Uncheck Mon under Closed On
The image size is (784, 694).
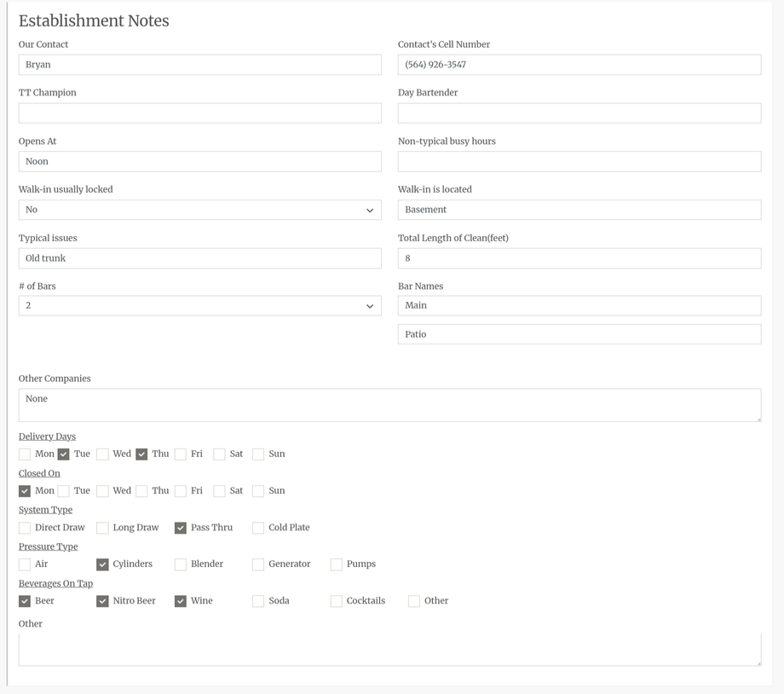(x=25, y=491)
